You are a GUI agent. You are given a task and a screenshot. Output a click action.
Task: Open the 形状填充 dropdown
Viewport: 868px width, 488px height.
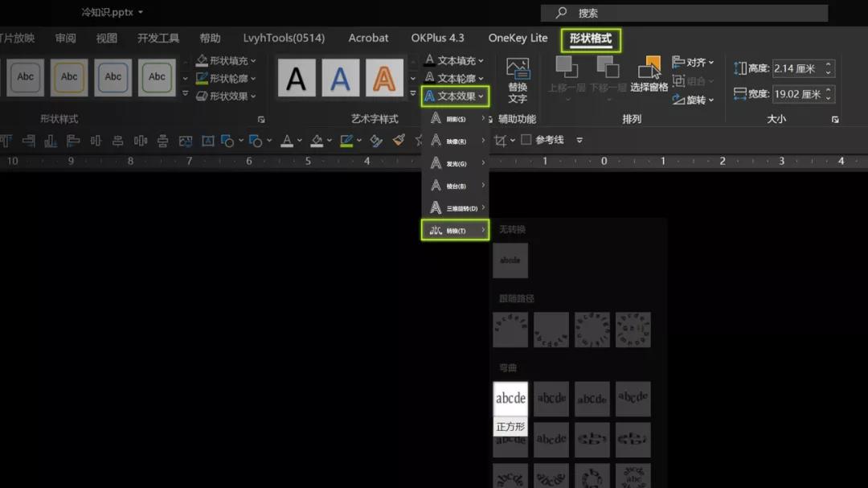(x=227, y=60)
